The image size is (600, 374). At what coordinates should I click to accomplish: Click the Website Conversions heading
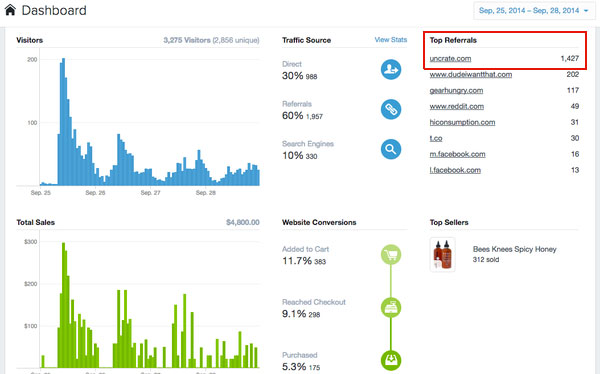click(319, 222)
